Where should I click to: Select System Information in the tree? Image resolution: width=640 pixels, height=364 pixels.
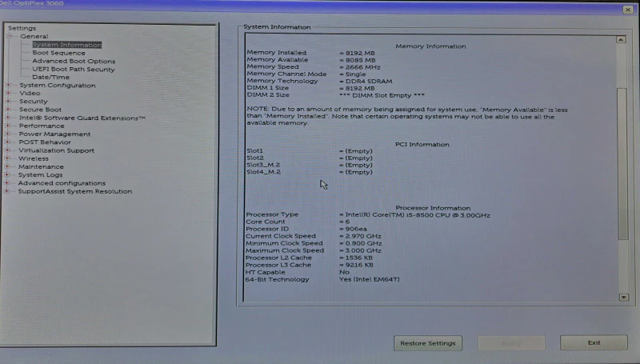(67, 45)
